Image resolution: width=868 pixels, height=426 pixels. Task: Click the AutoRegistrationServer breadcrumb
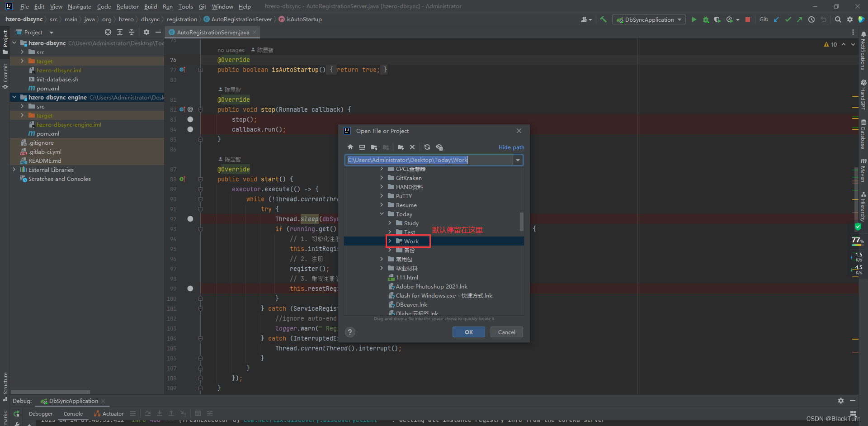pos(238,19)
